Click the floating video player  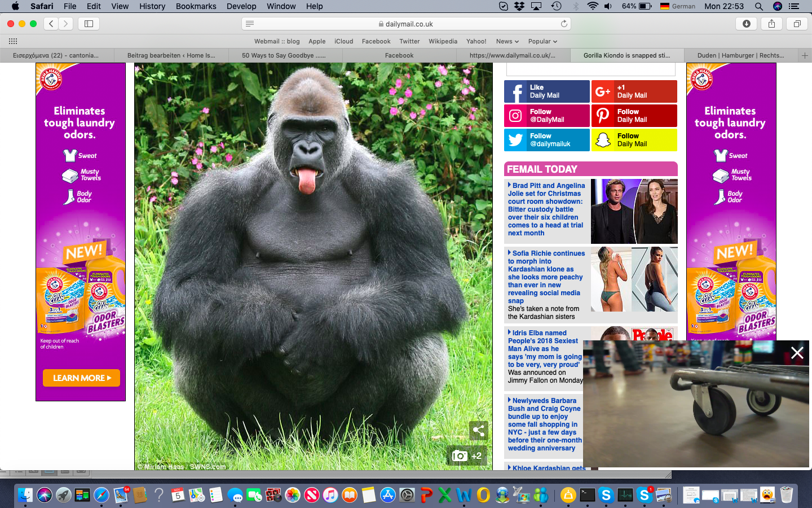pos(696,404)
